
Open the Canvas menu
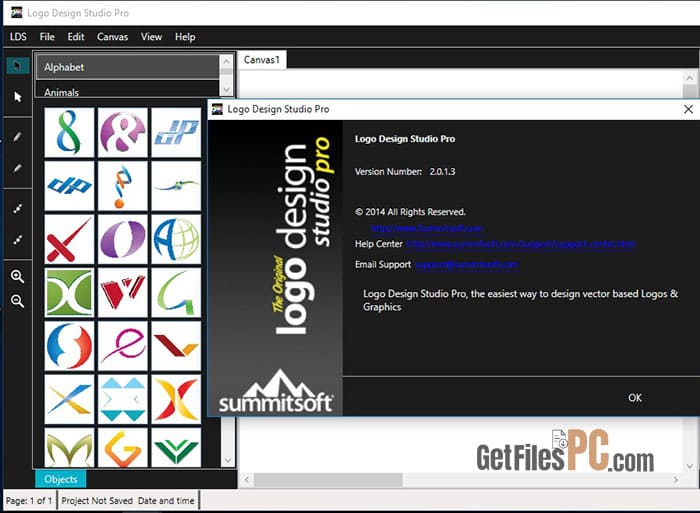click(x=112, y=37)
